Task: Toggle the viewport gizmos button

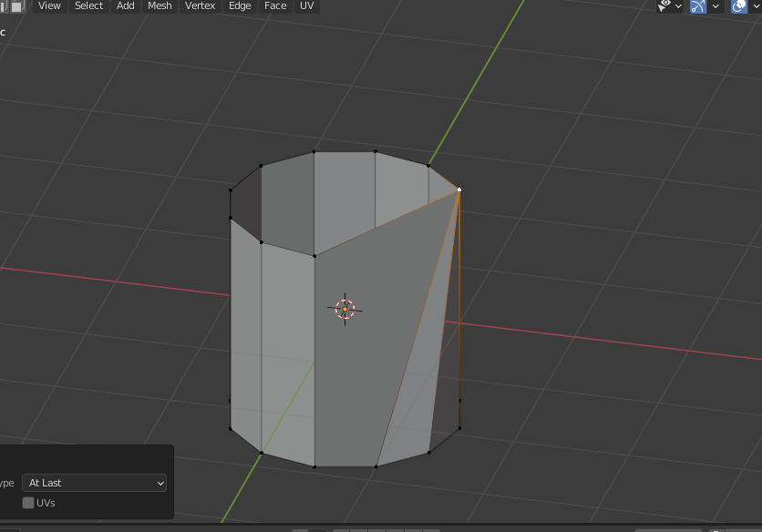Action: click(x=698, y=5)
